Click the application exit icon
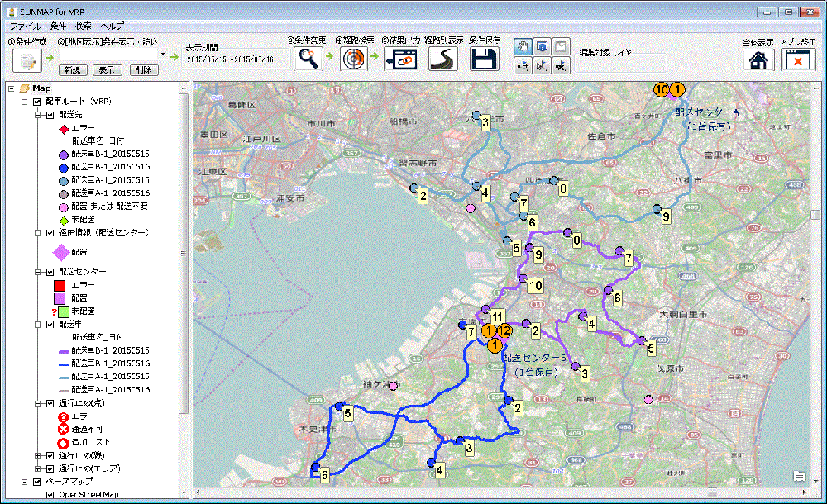This screenshot has height=504, width=827. click(x=798, y=59)
